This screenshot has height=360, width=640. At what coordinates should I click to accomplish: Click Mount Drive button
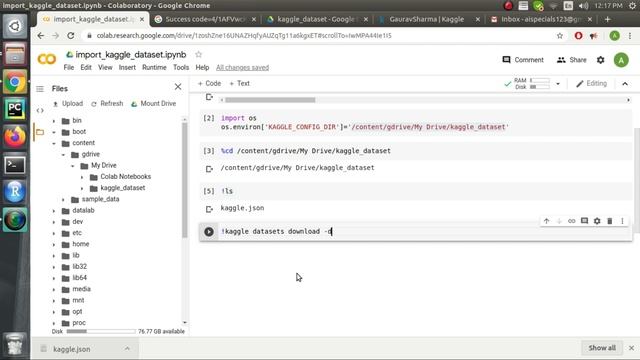[153, 104]
